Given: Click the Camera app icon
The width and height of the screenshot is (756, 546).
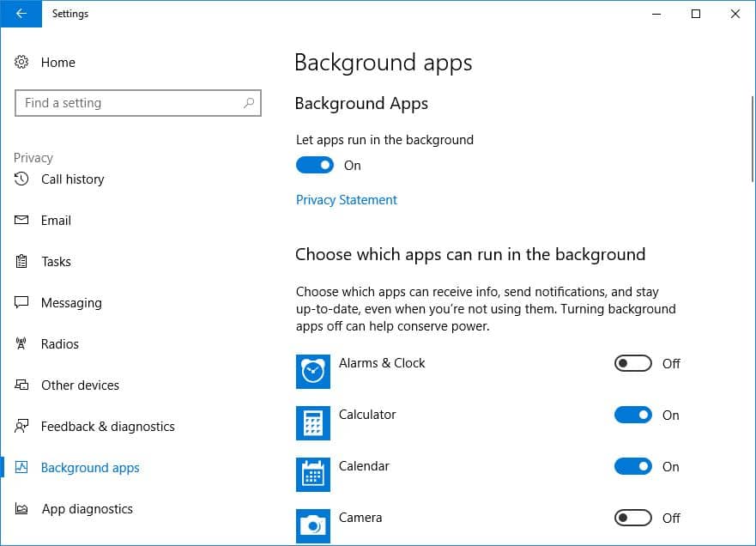Looking at the screenshot, I should click(x=312, y=525).
